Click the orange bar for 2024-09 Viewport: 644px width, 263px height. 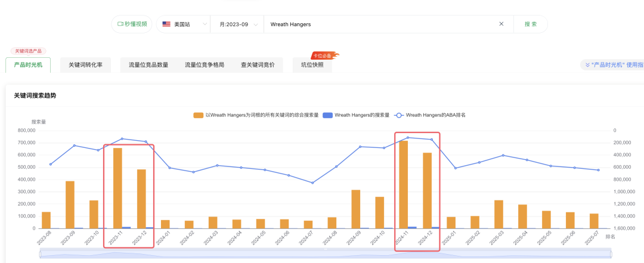(355, 209)
